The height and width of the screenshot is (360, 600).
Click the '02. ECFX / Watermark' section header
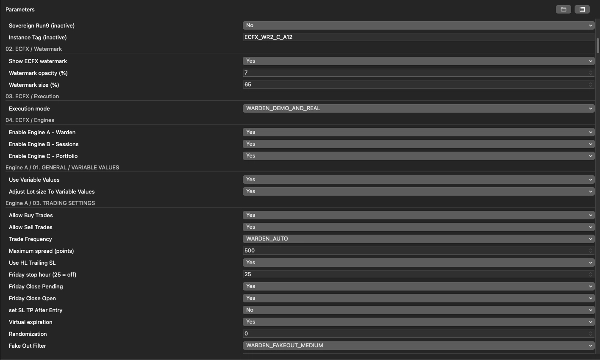[34, 49]
